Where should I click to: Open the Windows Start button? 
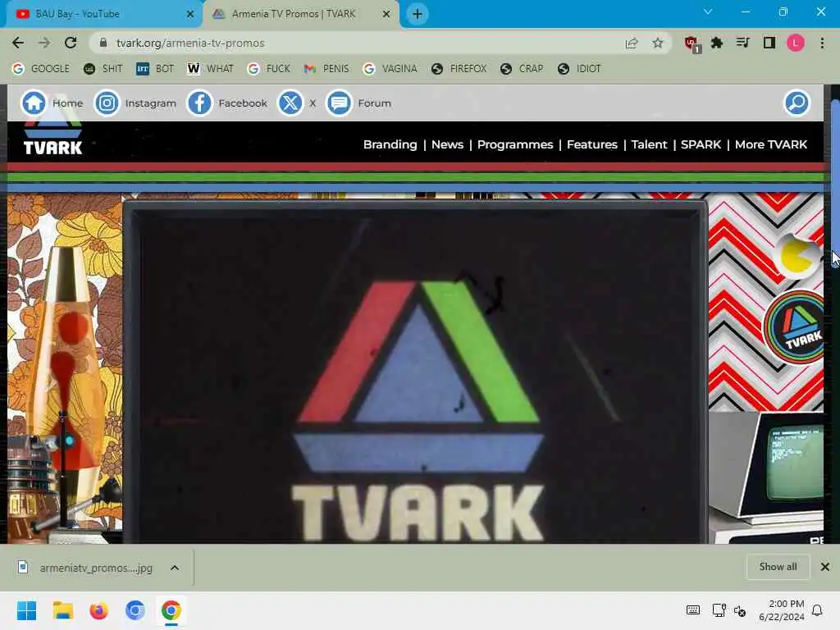pyautogui.click(x=26, y=610)
